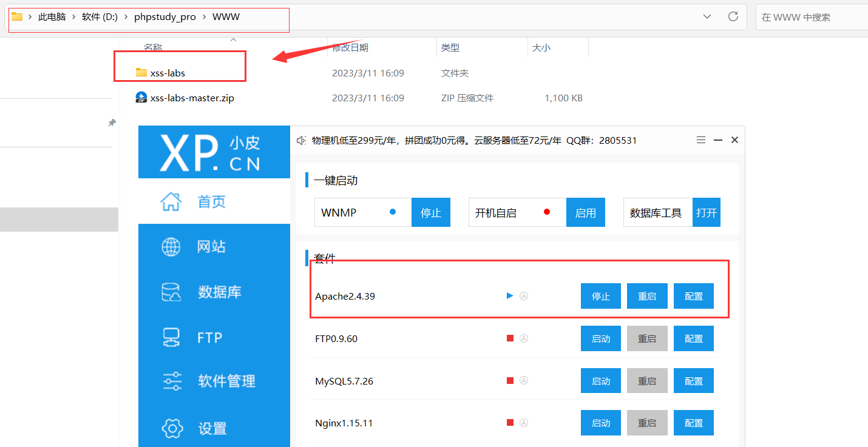Click the 文件夹 type text of xss-labs

[455, 73]
